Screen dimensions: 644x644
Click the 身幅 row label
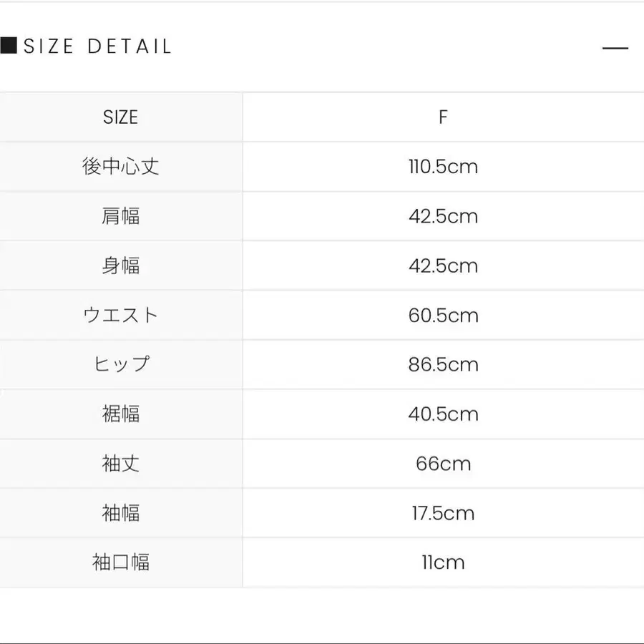[x=120, y=265]
